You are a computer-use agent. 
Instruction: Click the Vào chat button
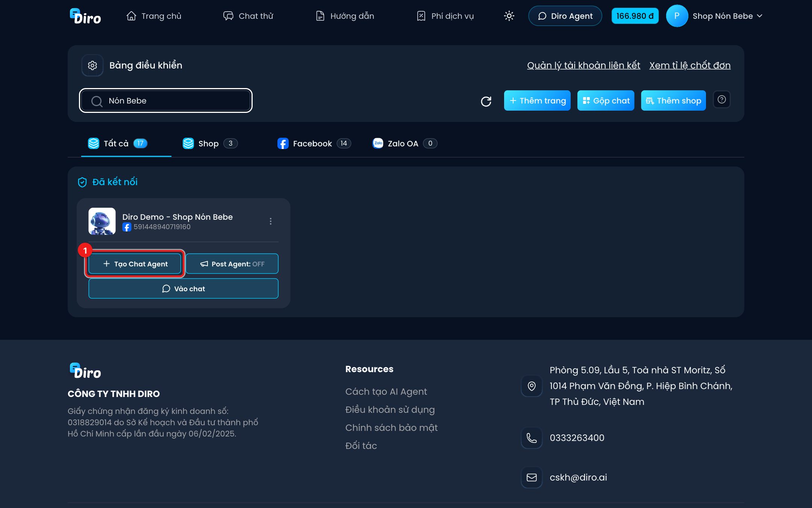tap(183, 289)
